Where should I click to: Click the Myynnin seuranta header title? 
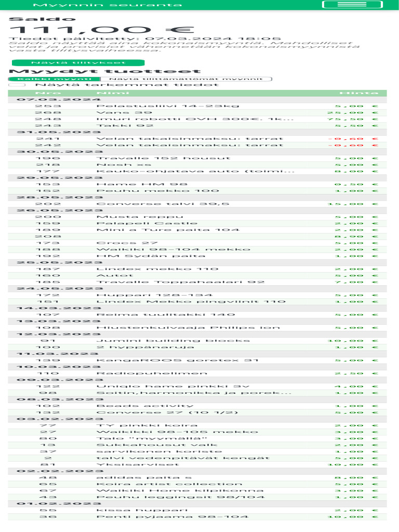[108, 5]
